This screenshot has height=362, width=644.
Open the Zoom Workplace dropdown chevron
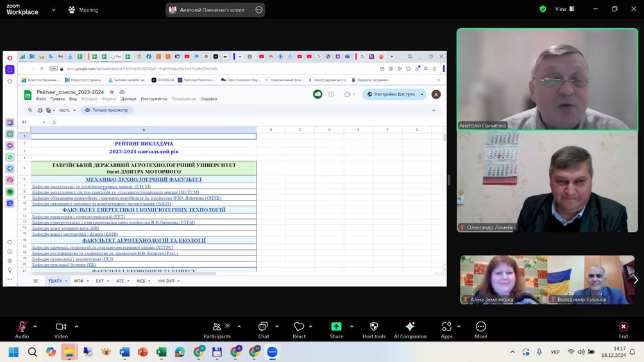[x=53, y=10]
